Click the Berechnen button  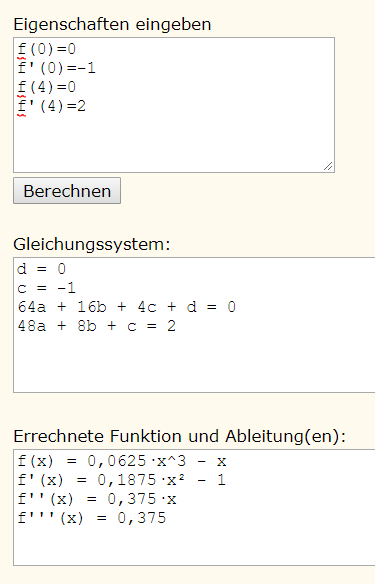pyautogui.click(x=67, y=191)
